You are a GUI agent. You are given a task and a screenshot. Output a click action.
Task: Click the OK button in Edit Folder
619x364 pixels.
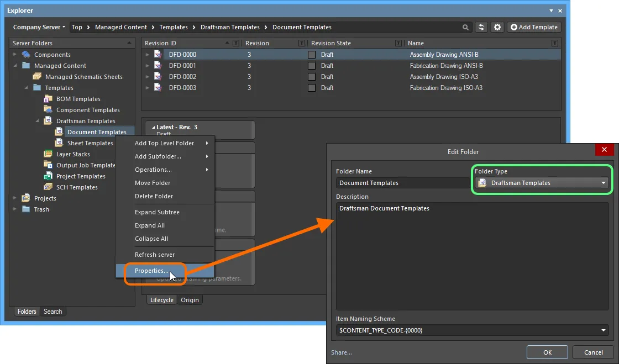click(x=547, y=352)
